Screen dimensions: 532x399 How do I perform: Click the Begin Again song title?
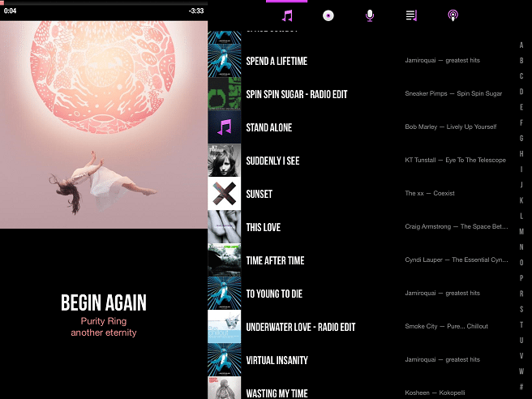pos(104,302)
